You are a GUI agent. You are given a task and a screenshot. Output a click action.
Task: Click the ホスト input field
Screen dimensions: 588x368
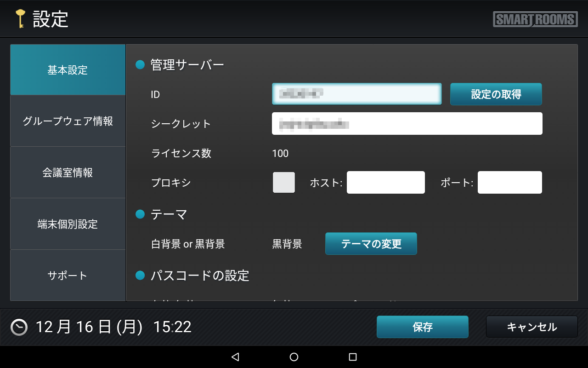tap(385, 183)
